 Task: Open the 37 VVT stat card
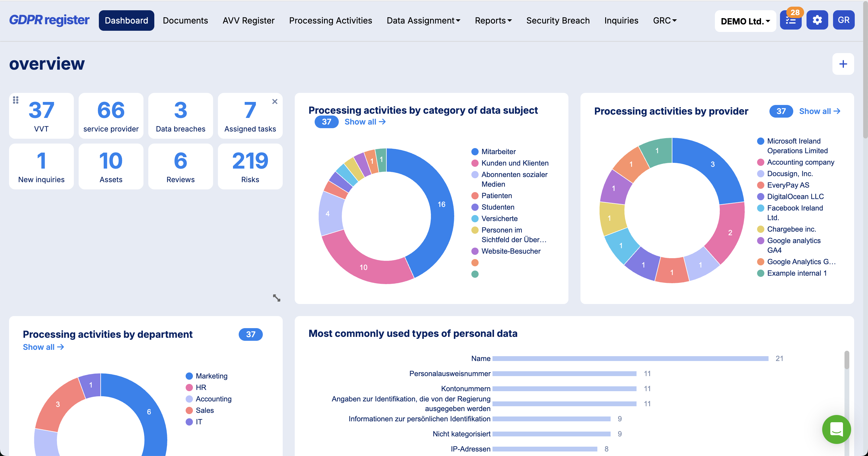41,116
